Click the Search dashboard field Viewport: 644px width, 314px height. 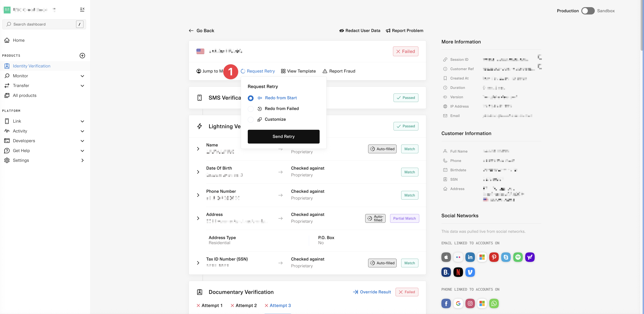click(41, 24)
